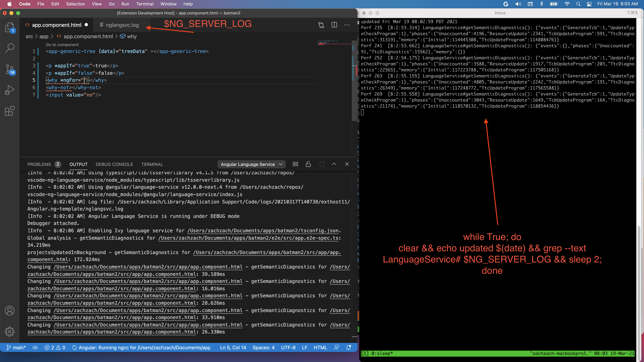Screen dimensions: 644x362
Task: Click the publish to cloud icon
Action: (x=35, y=348)
